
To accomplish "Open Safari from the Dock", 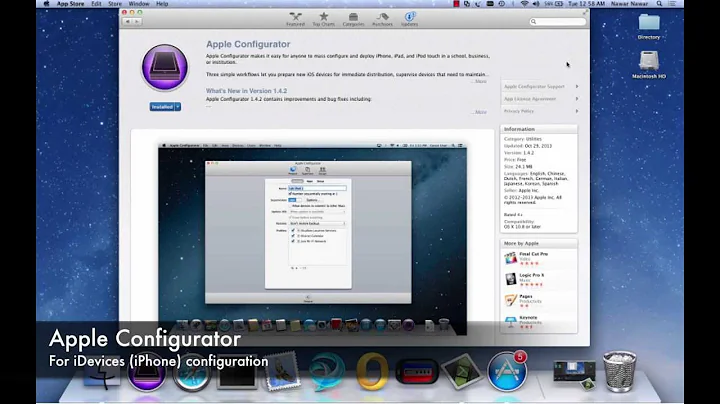I will pos(192,373).
